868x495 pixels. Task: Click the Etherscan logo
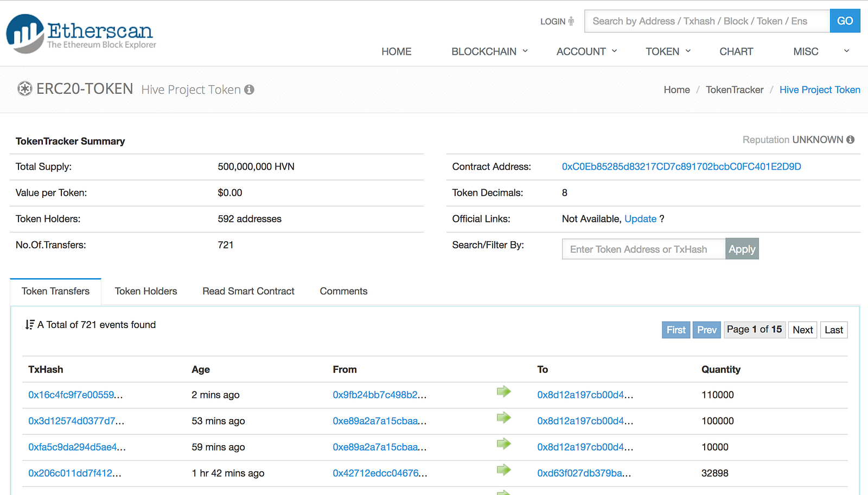[81, 34]
